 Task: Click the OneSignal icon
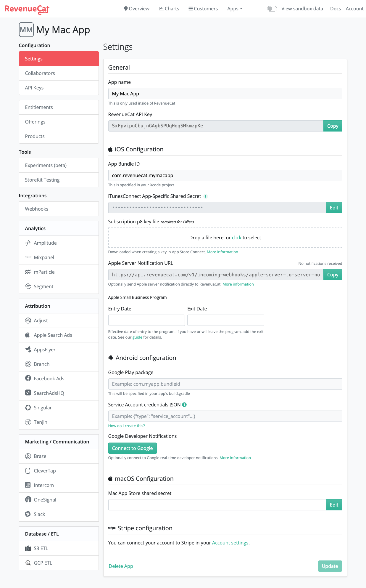(x=28, y=500)
